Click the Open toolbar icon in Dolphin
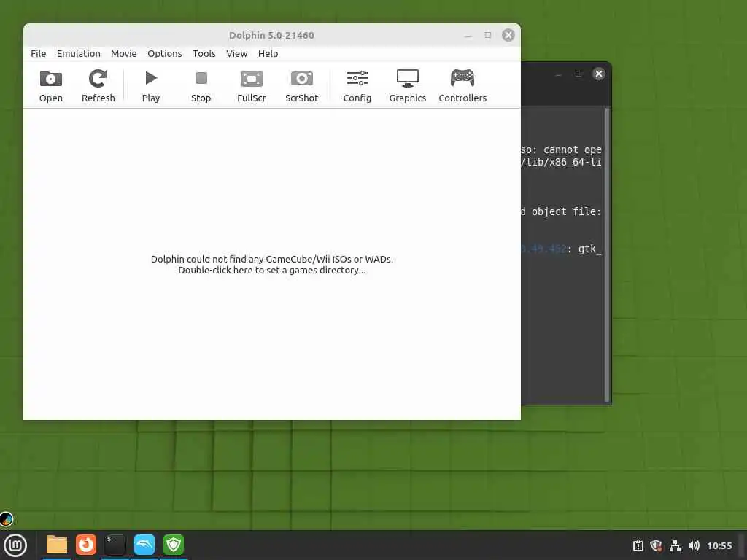The image size is (747, 560). pyautogui.click(x=51, y=86)
